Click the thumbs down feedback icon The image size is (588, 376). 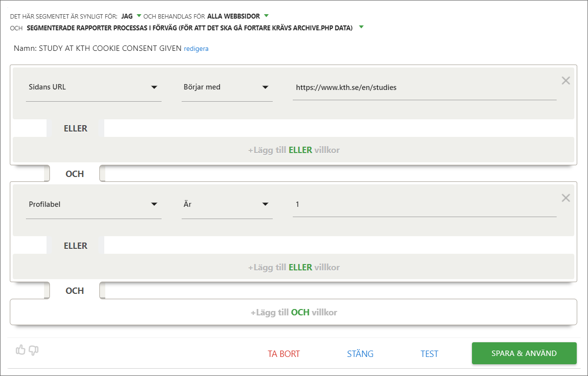[x=33, y=350]
